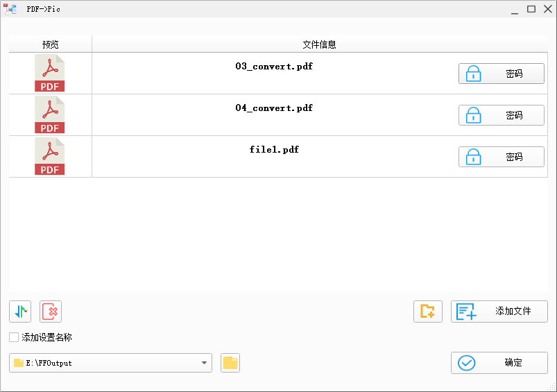Click the add folder icon button
Viewport: 557px width, 392px height.
click(428, 312)
